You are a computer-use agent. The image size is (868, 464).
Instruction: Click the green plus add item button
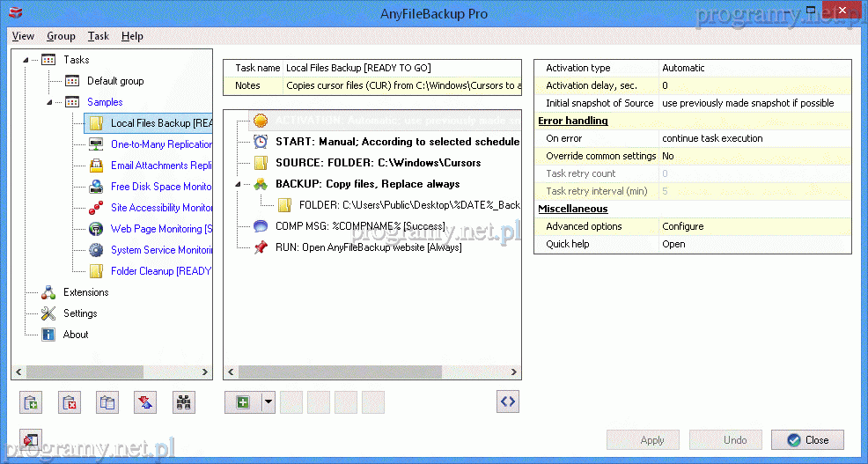pyautogui.click(x=243, y=402)
